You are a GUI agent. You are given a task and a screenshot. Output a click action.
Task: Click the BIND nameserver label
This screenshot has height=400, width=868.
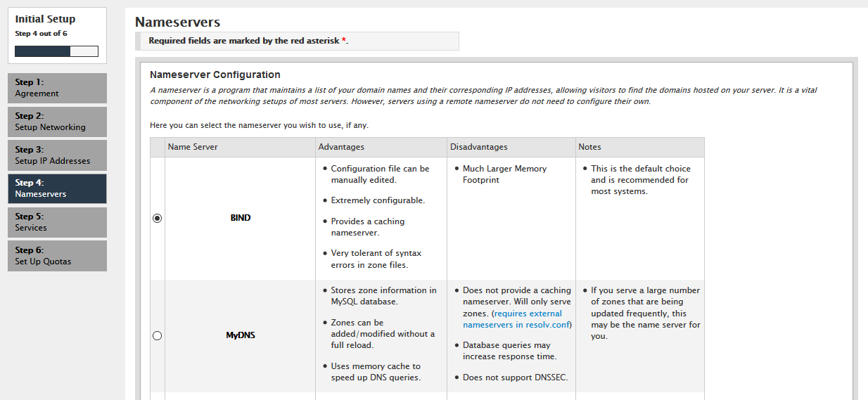click(x=241, y=218)
